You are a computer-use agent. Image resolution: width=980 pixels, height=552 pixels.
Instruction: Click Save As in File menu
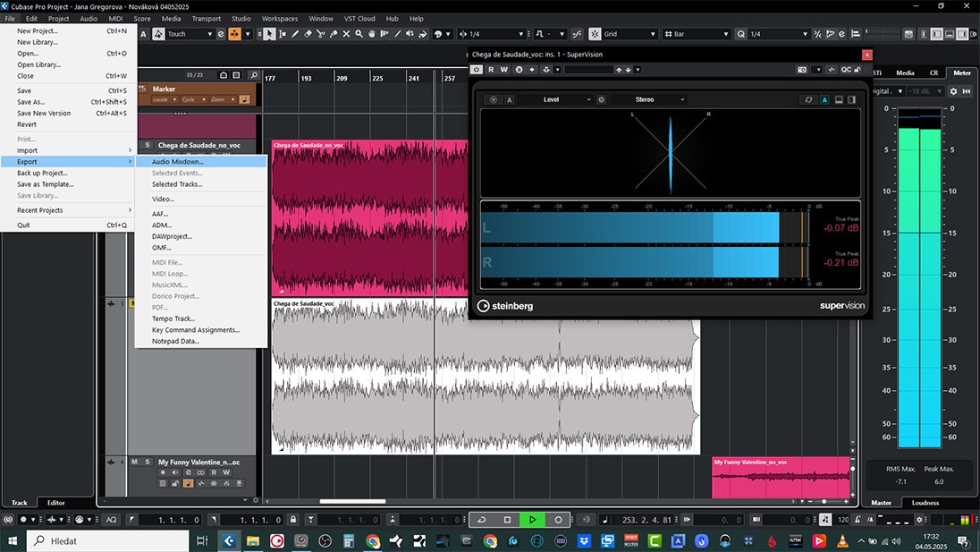click(x=31, y=102)
